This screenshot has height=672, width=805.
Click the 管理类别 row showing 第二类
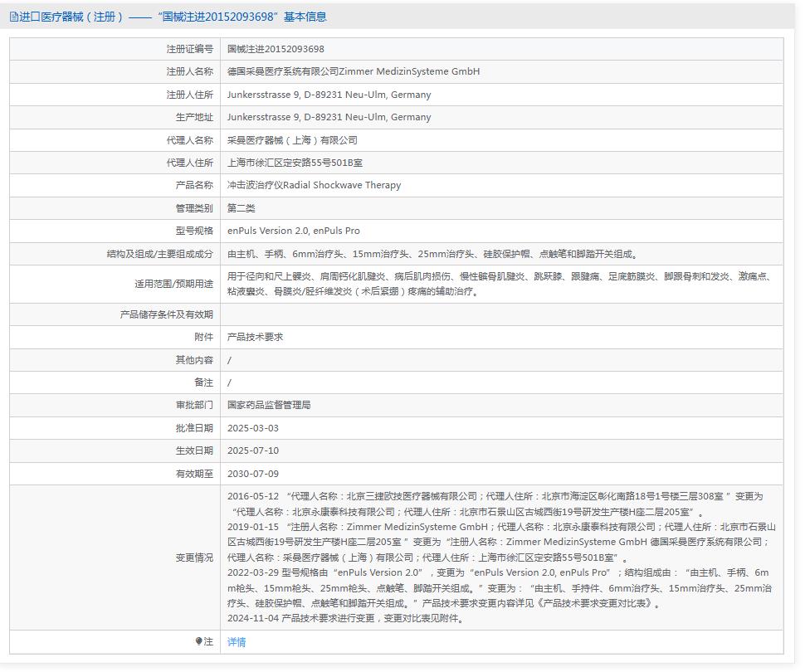241,207
